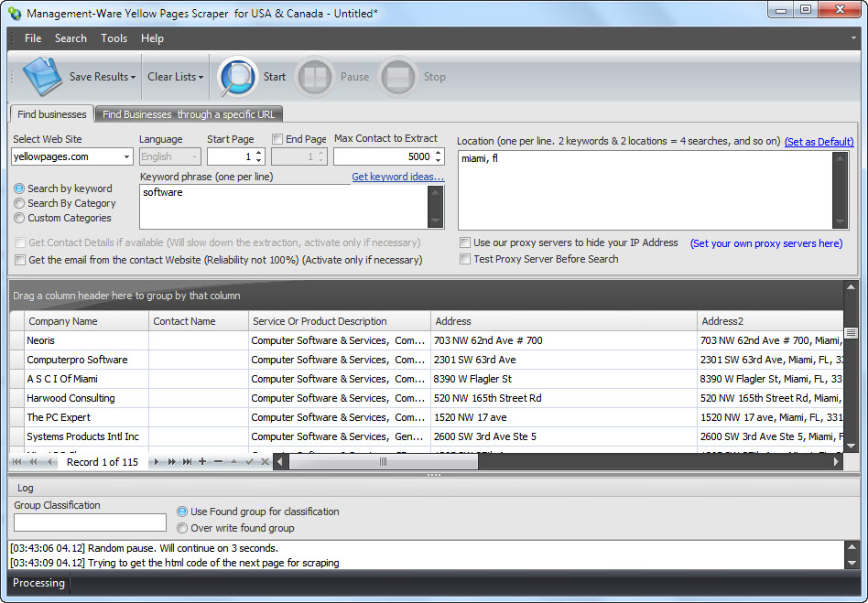Enable the End Page checkbox
The width and height of the screenshot is (868, 603).
[x=277, y=139]
